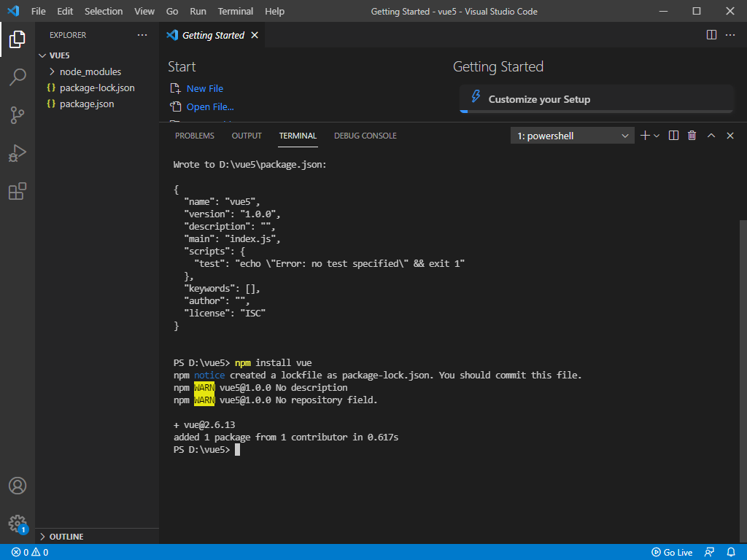Open notifications bell in status bar

click(x=731, y=553)
